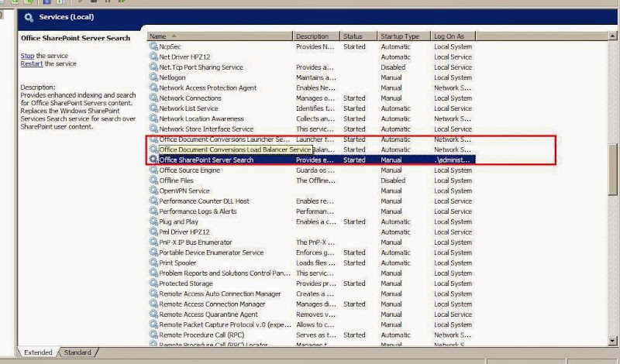Click Disabled startup type of Net.Tcp Port Sharing
Viewport: 620px width, 364px height.
(x=393, y=67)
